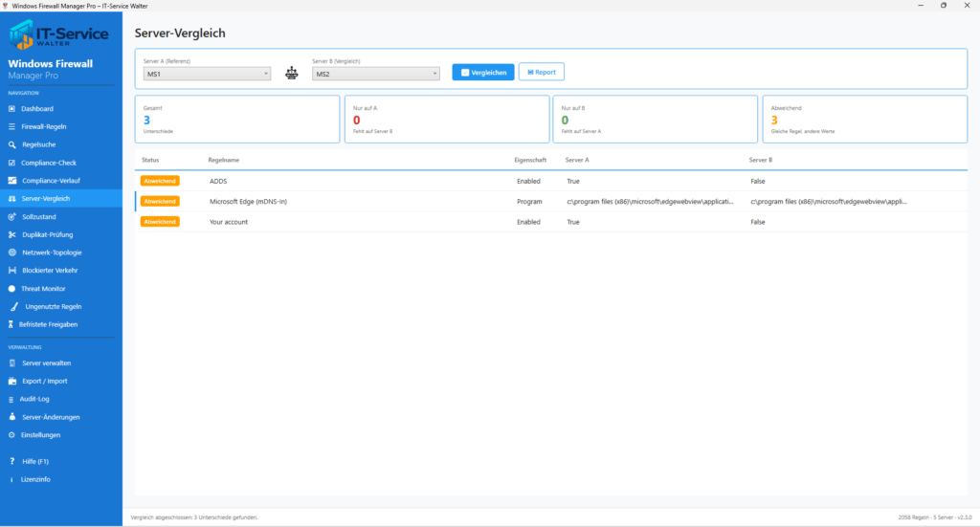Click the Compliance-Verlauf chart icon
This screenshot has height=527, width=980.
coord(12,181)
